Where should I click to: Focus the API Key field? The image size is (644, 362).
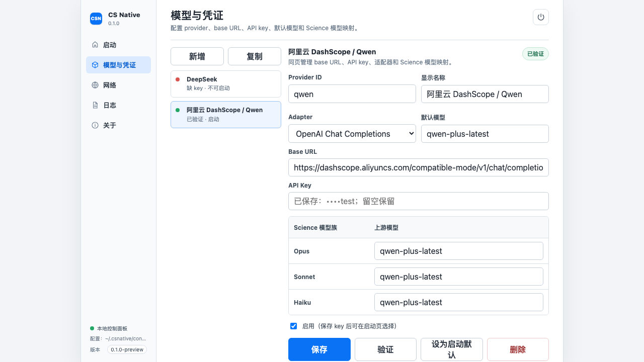click(419, 201)
